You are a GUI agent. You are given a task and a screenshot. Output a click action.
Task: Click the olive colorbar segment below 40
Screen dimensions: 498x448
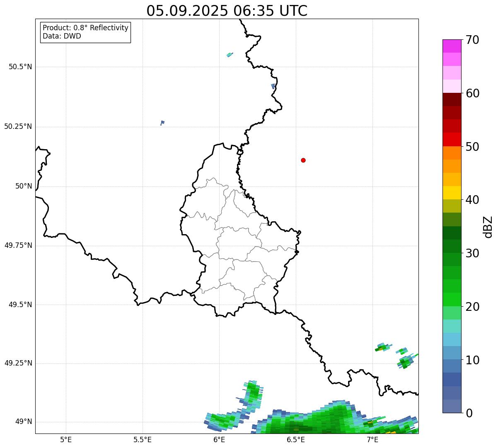click(x=452, y=206)
